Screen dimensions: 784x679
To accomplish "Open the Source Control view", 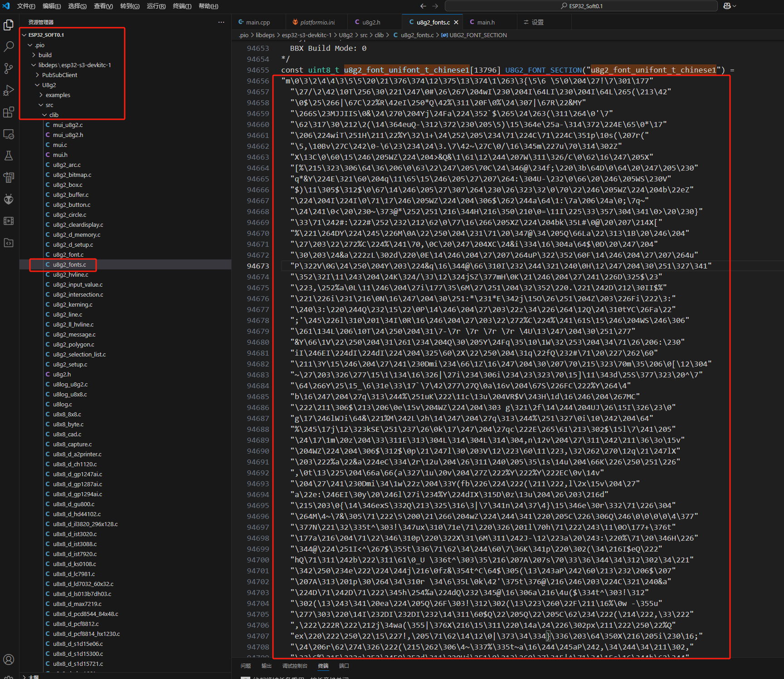I will (9, 68).
